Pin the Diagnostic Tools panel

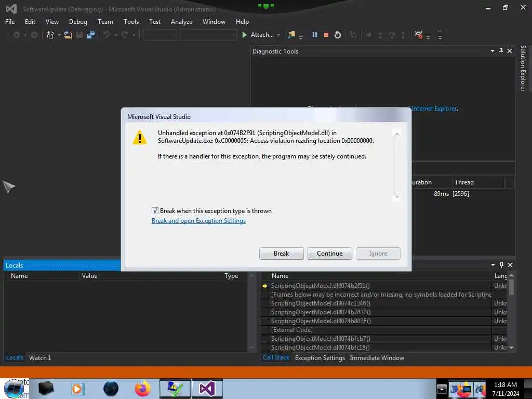point(501,51)
